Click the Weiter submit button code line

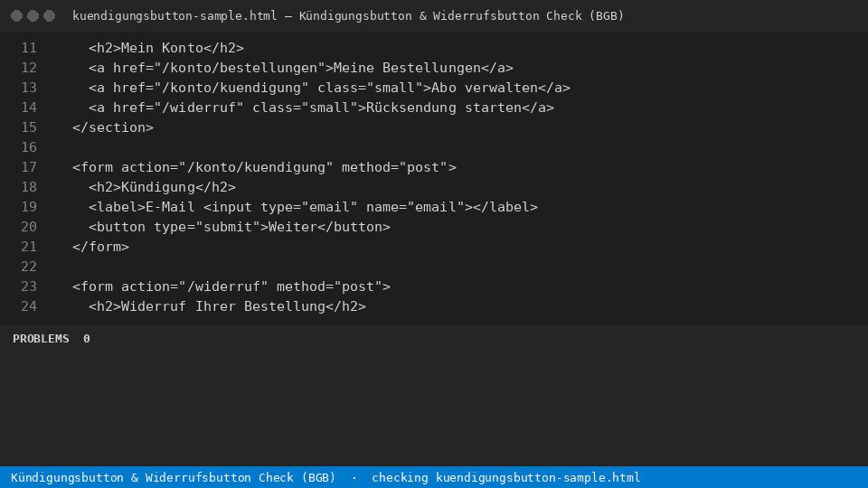(x=239, y=228)
